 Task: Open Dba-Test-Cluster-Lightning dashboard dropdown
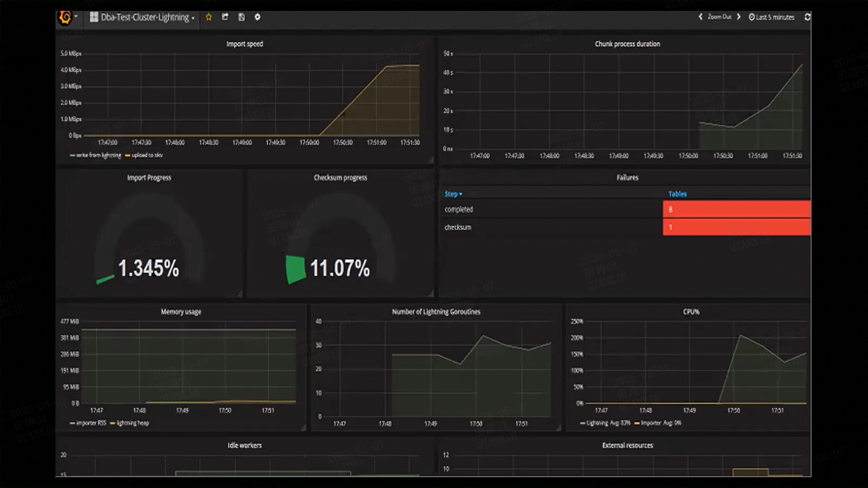point(144,18)
